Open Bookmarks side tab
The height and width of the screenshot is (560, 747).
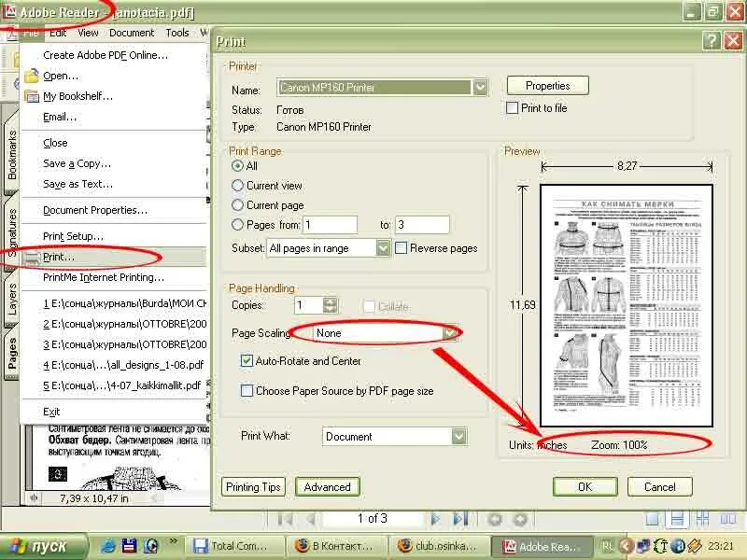point(11,155)
